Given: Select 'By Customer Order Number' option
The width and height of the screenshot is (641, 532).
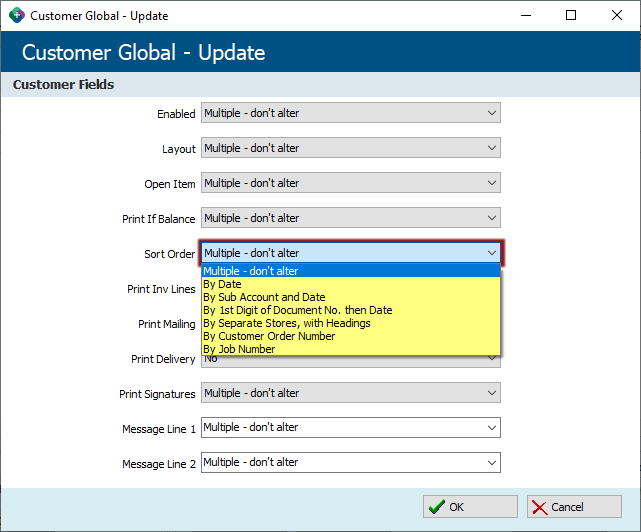Looking at the screenshot, I should tap(351, 336).
